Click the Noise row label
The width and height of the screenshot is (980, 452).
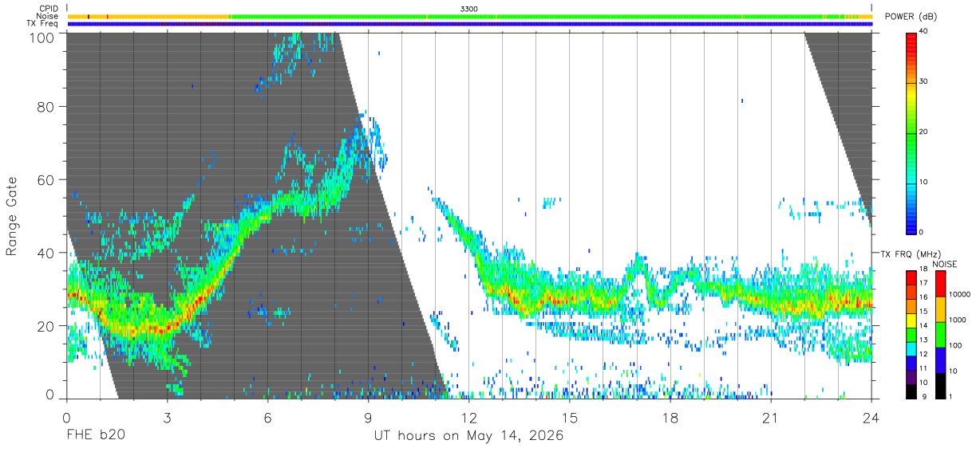pos(48,16)
